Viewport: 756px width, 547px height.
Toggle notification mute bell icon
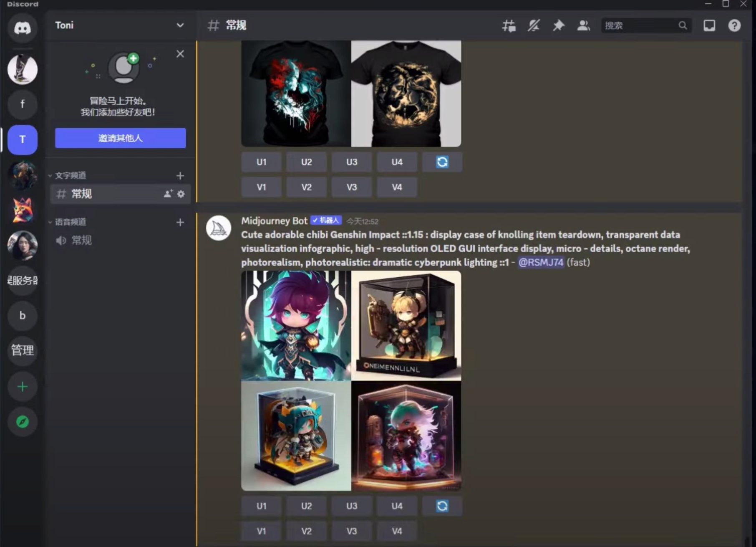tap(534, 25)
